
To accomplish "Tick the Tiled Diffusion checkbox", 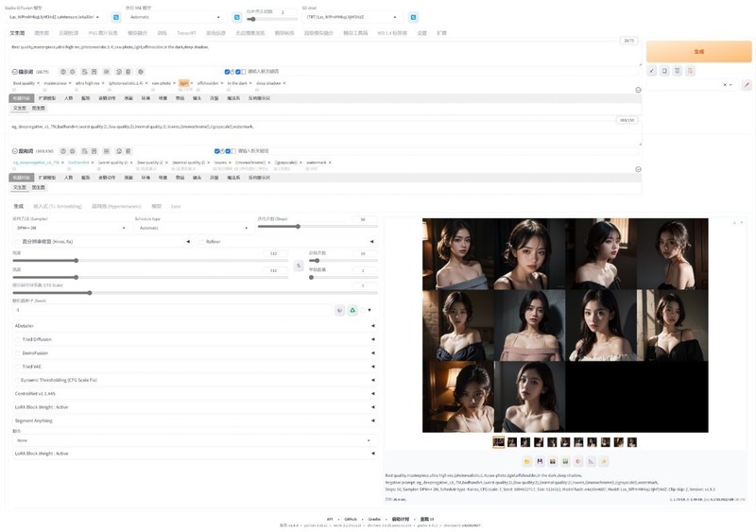I will pos(17,338).
